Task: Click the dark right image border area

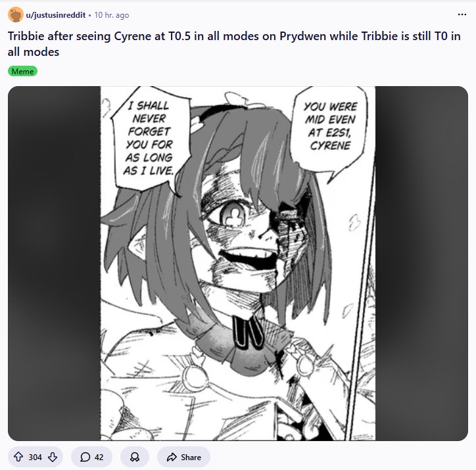Action: pos(421,264)
